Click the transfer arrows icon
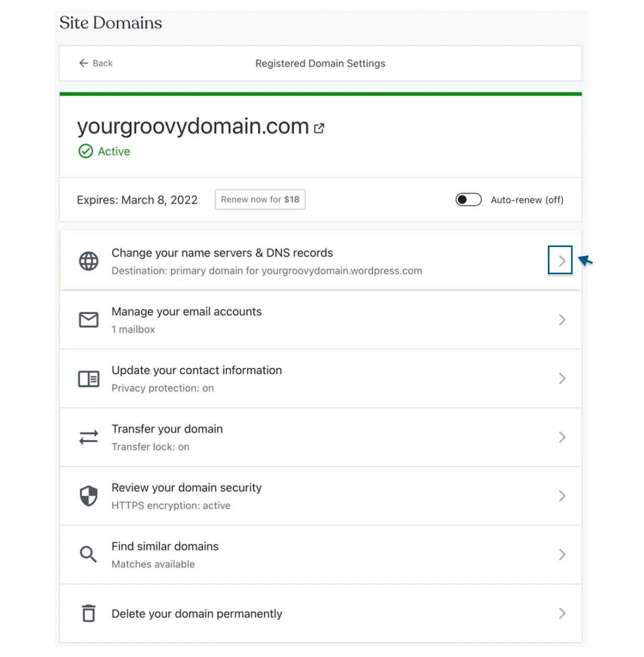The height and width of the screenshot is (657, 644). (89, 437)
